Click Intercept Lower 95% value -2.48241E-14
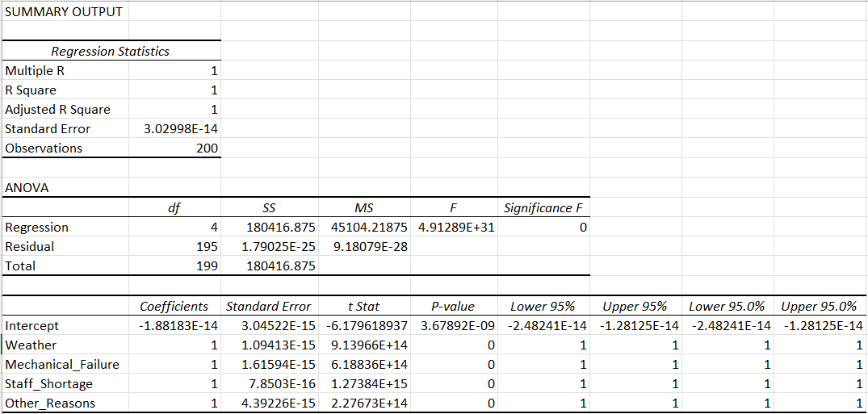868x414 pixels. click(x=543, y=326)
